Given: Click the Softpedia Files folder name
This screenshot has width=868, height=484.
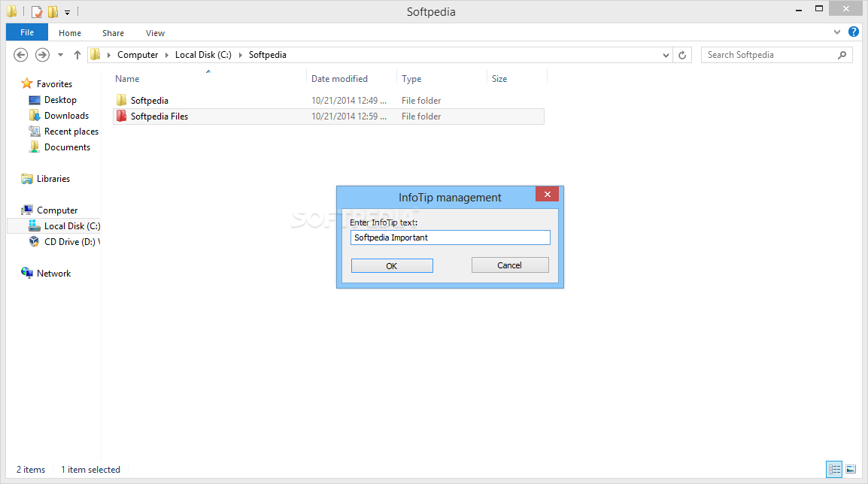Looking at the screenshot, I should [x=159, y=116].
